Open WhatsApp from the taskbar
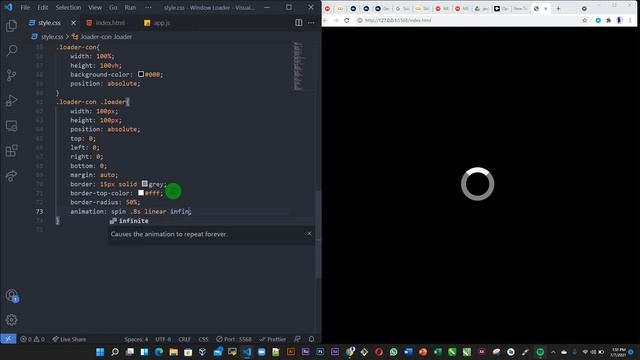Viewport: 640px width, 360px height. click(x=393, y=352)
